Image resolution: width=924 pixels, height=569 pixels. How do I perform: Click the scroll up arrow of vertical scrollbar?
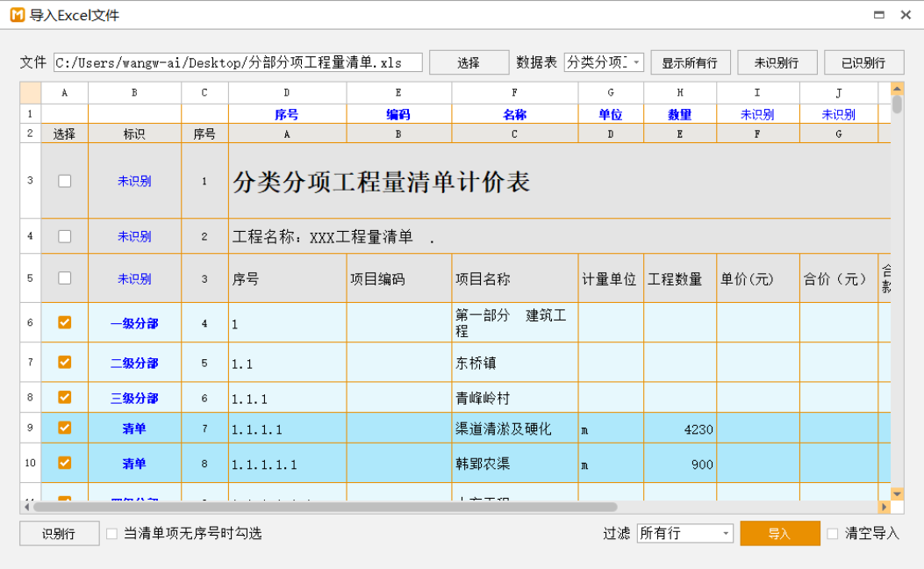897,89
